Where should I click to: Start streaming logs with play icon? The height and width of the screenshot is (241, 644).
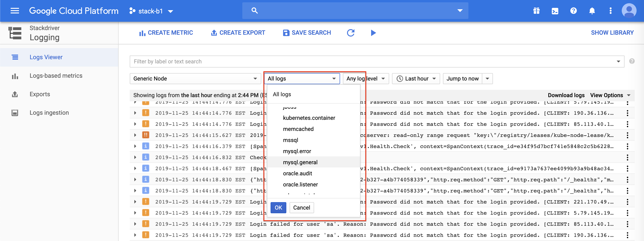373,33
